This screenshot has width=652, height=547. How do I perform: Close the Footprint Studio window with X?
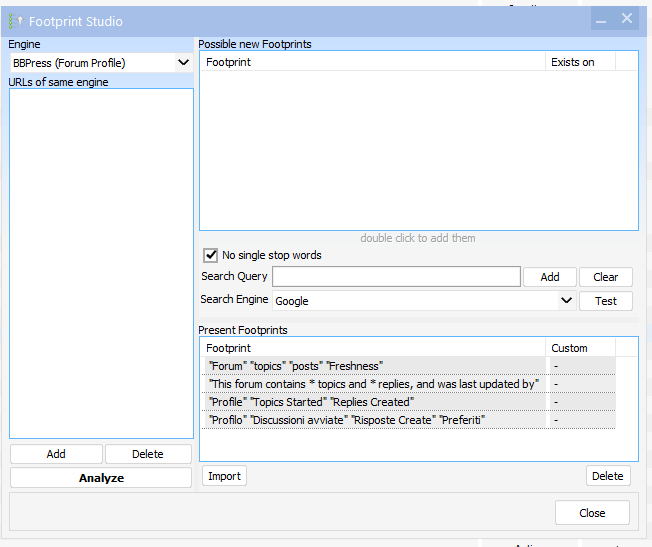click(x=627, y=19)
